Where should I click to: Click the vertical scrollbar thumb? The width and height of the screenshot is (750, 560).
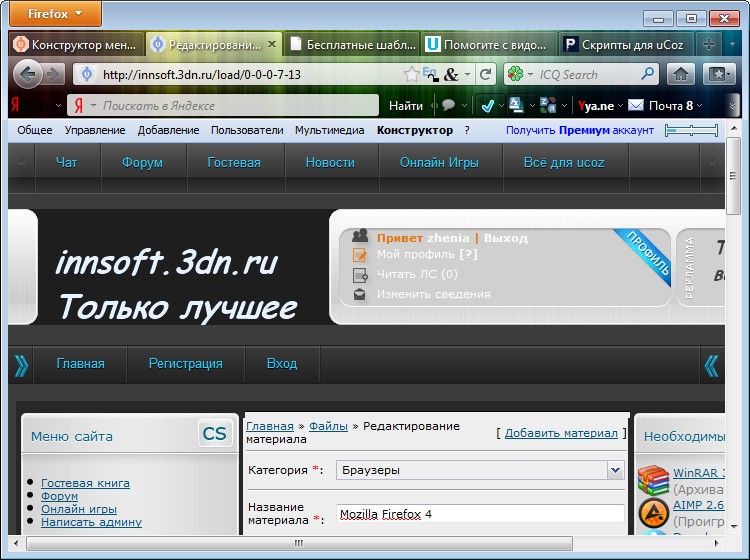click(x=733, y=176)
